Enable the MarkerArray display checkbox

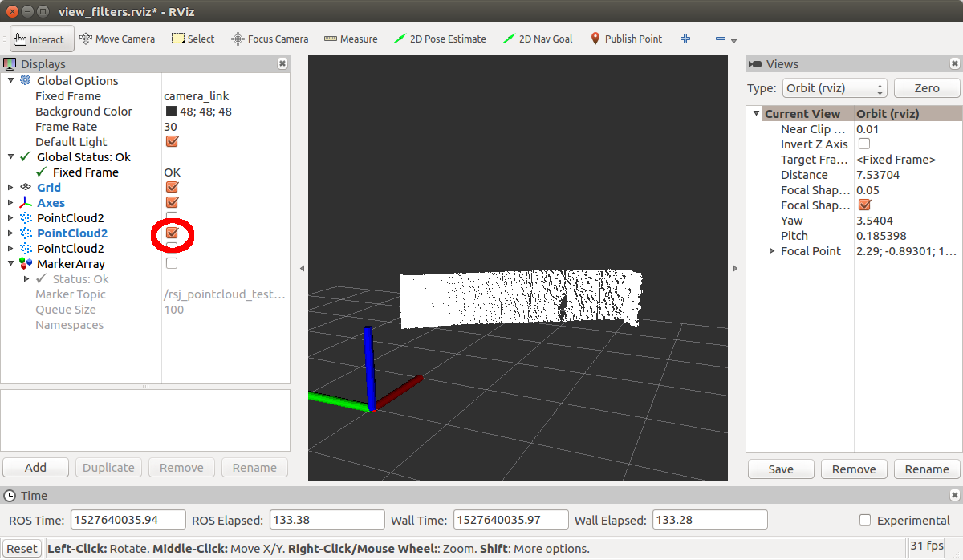click(x=172, y=263)
